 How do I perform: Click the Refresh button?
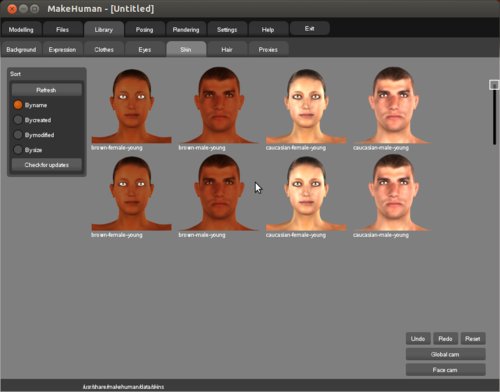coord(46,90)
